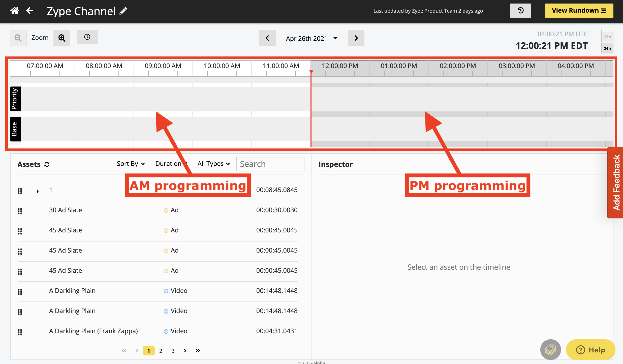This screenshot has height=364, width=623.
Task: Expand the asset row named 1
Action: 38,191
